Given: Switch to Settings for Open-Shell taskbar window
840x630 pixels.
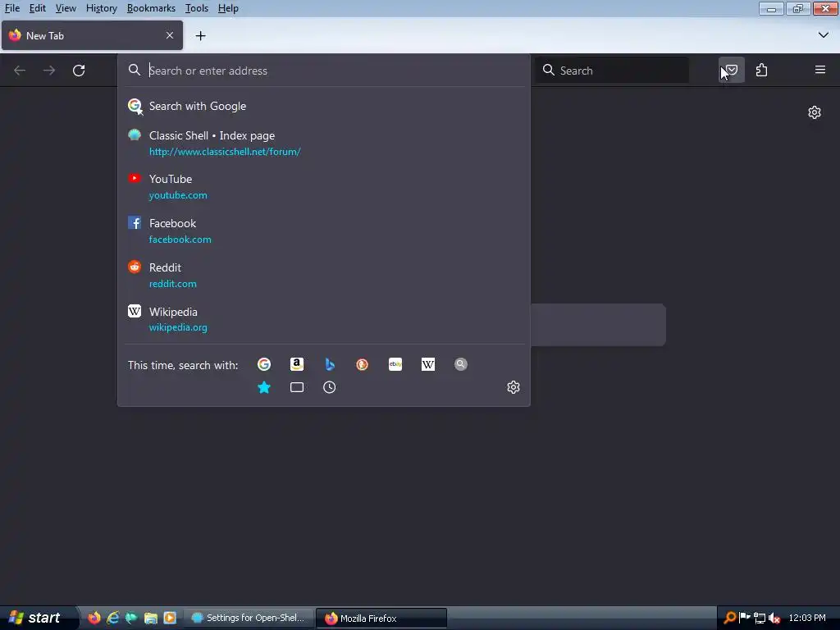Looking at the screenshot, I should 249,618.
